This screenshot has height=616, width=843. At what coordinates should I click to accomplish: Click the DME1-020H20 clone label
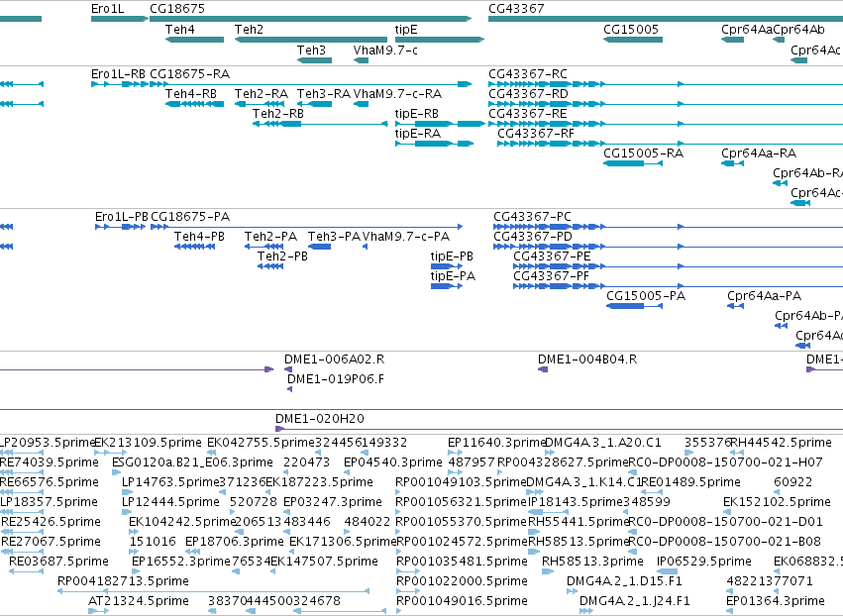pos(320,419)
